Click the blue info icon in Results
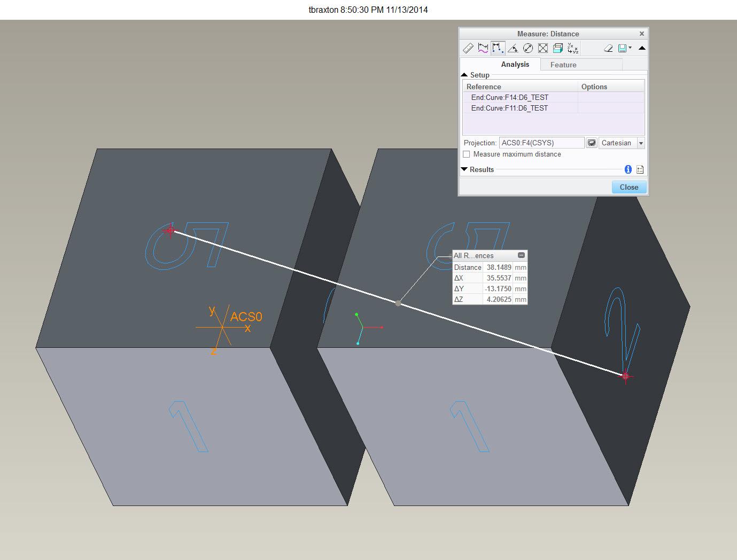The width and height of the screenshot is (737, 560). 628,169
